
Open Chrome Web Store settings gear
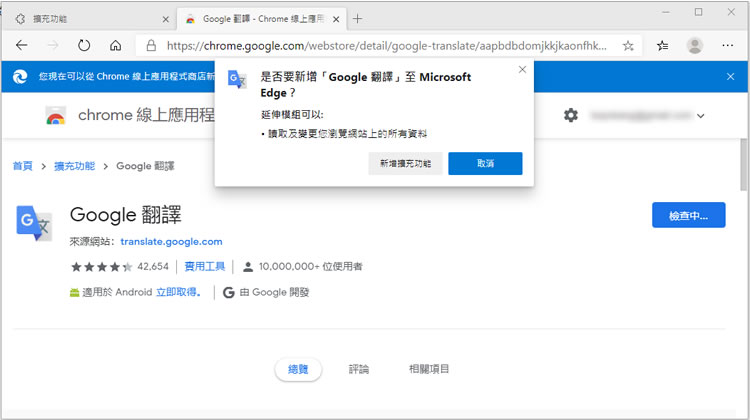click(x=571, y=115)
